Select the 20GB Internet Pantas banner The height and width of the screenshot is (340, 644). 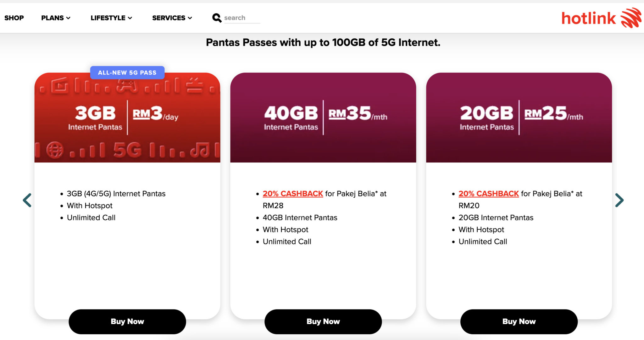coord(519,118)
